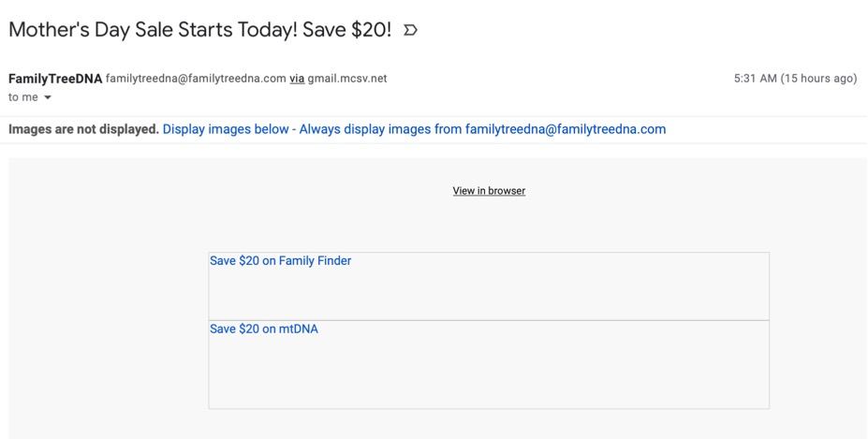Image resolution: width=868 pixels, height=439 pixels.
Task: Click the "to me" recipient text
Action: tap(20, 96)
